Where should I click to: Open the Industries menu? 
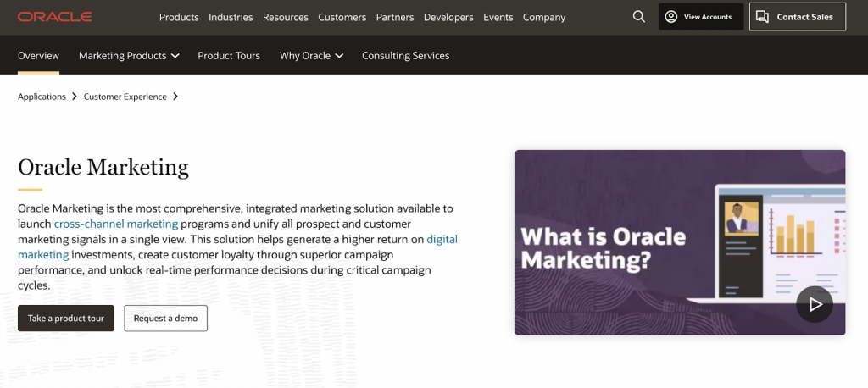coord(231,17)
